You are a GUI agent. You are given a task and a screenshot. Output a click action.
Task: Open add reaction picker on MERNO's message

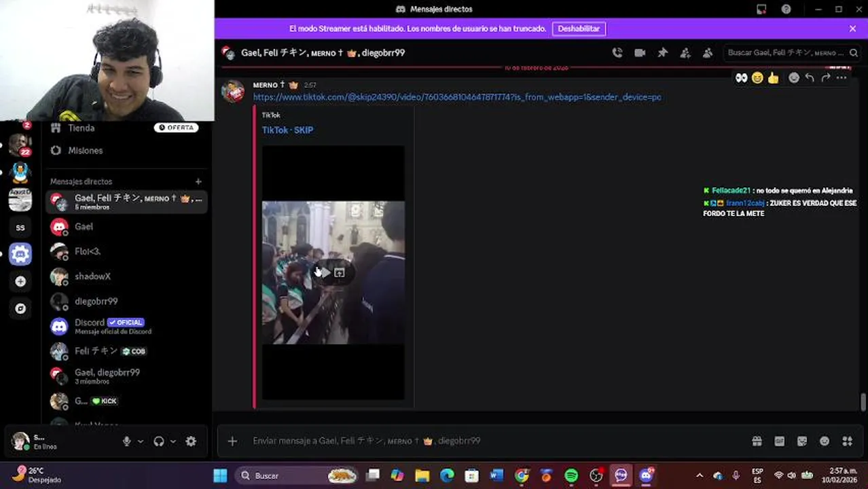pos(793,78)
